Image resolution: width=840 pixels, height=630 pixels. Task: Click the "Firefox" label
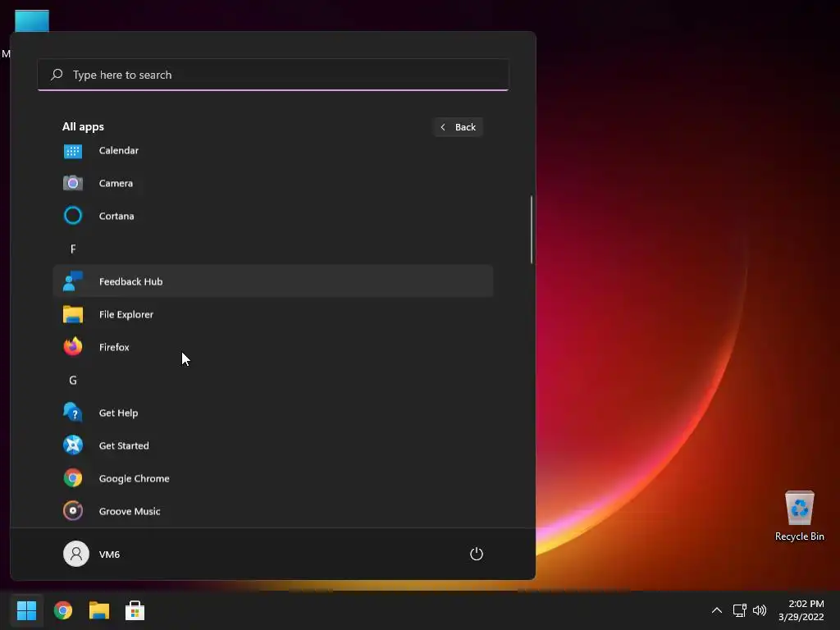[114, 347]
